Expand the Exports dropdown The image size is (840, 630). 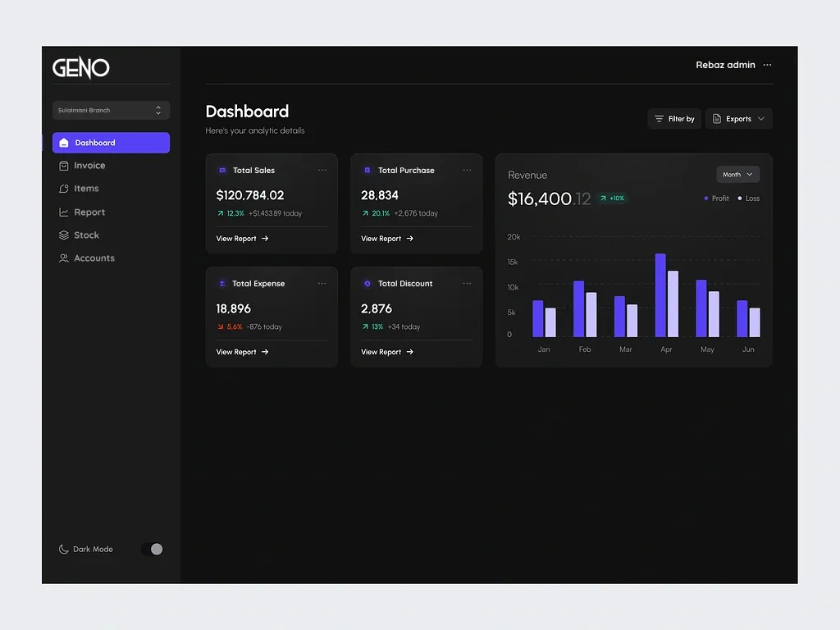click(x=737, y=118)
